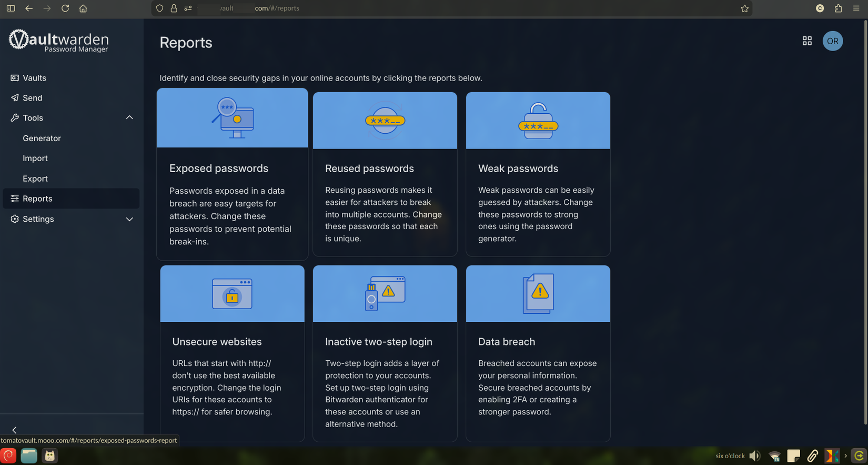Image resolution: width=868 pixels, height=465 pixels.
Task: Open Vaults in the sidebar
Action: (71, 78)
